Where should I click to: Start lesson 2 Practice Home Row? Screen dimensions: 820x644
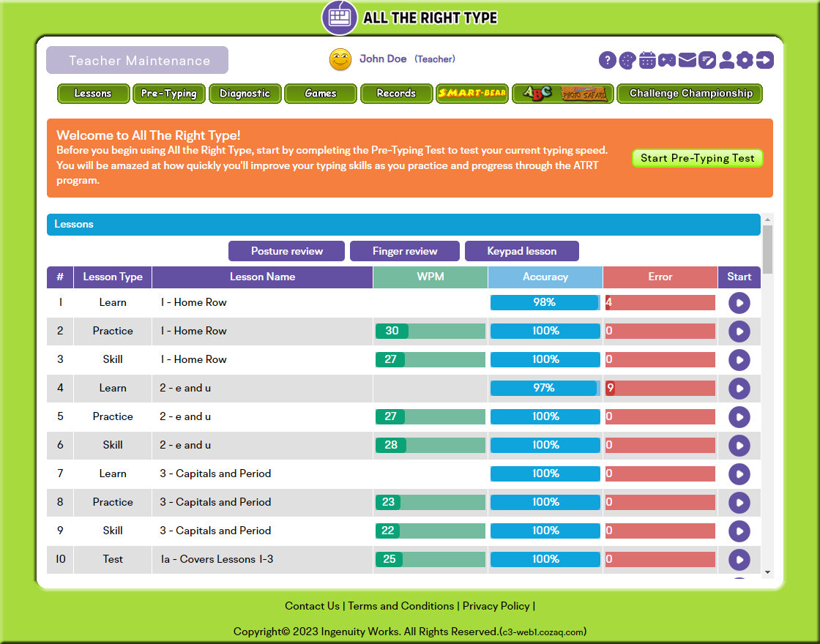[739, 332]
